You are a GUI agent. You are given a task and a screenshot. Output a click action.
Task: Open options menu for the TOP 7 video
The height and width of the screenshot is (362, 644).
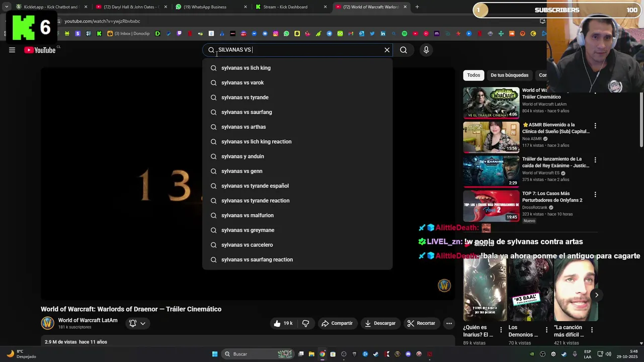(595, 195)
